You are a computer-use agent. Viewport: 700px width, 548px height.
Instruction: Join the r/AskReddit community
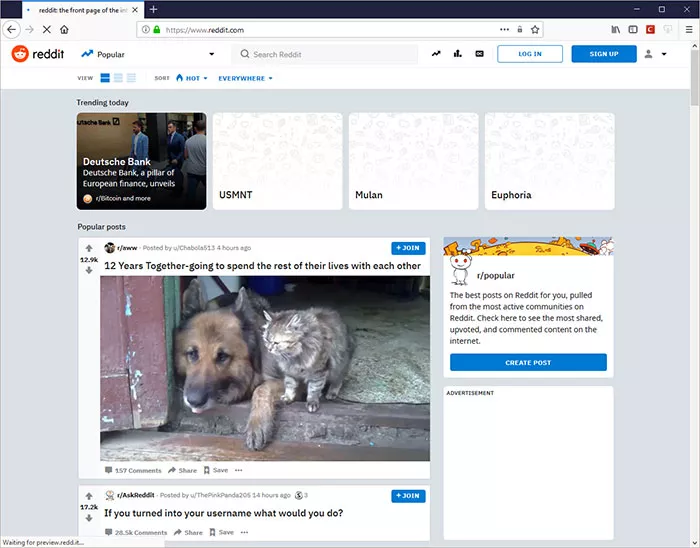pos(408,496)
